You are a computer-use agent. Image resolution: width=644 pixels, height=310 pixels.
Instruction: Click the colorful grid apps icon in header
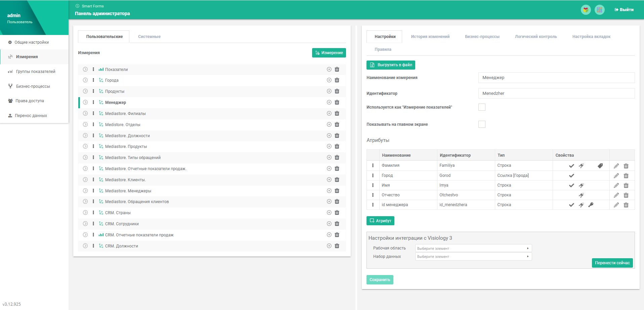pos(599,10)
